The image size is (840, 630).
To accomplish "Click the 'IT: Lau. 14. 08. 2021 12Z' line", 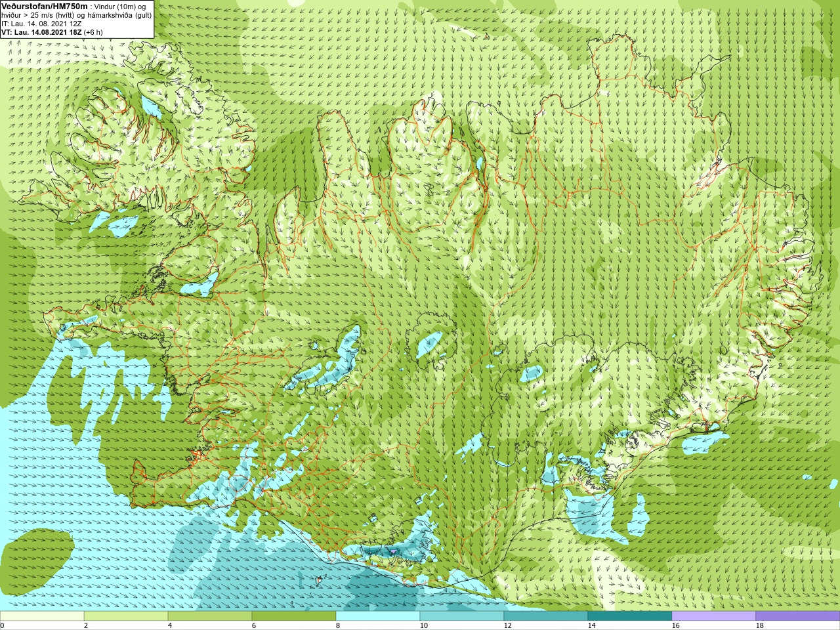I will coord(42,24).
